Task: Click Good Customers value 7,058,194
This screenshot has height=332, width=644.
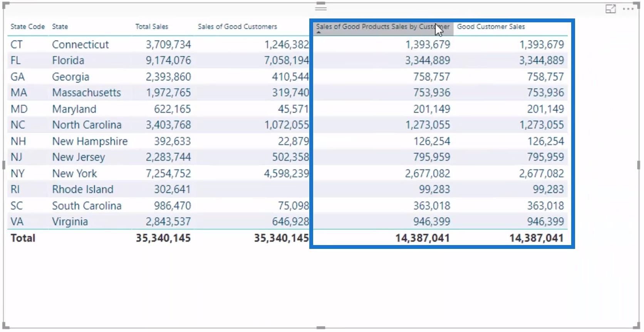Action: pos(287,60)
